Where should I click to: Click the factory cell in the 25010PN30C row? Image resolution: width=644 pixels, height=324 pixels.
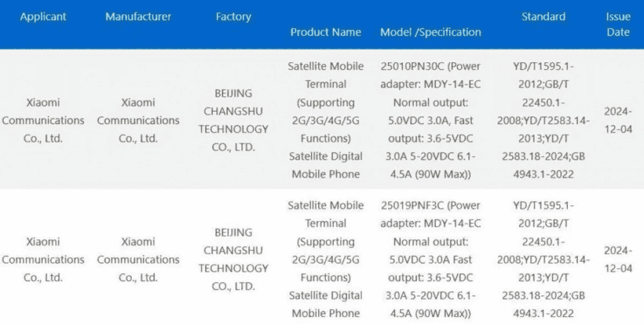(233, 120)
